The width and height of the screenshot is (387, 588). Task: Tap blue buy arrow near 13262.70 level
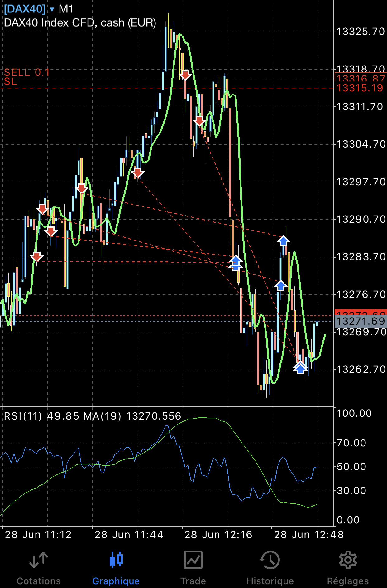(300, 368)
